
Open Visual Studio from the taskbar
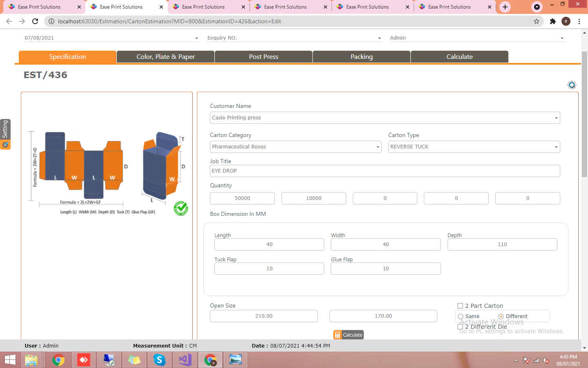[x=185, y=360]
